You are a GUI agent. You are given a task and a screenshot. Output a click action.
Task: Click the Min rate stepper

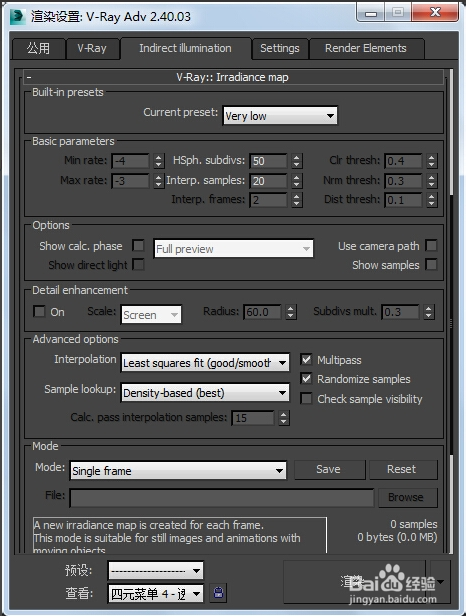click(158, 161)
